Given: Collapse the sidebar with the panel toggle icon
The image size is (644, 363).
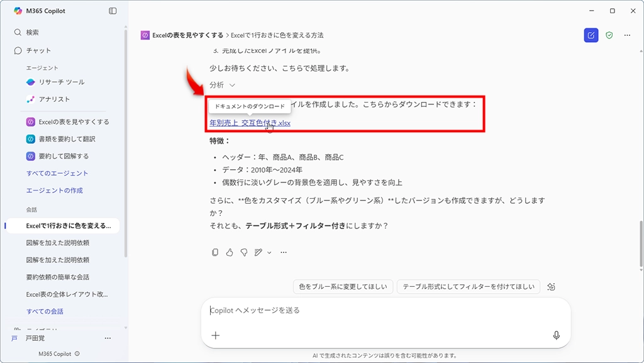Looking at the screenshot, I should 113,11.
